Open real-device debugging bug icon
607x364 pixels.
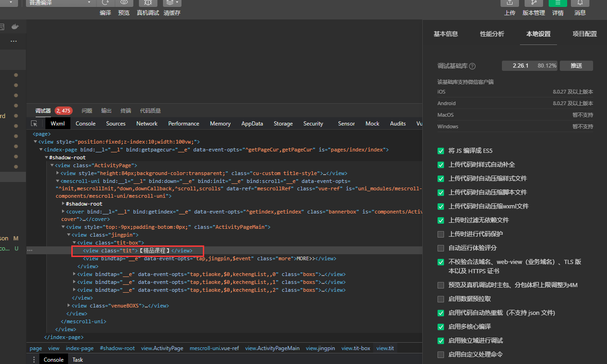tap(148, 3)
